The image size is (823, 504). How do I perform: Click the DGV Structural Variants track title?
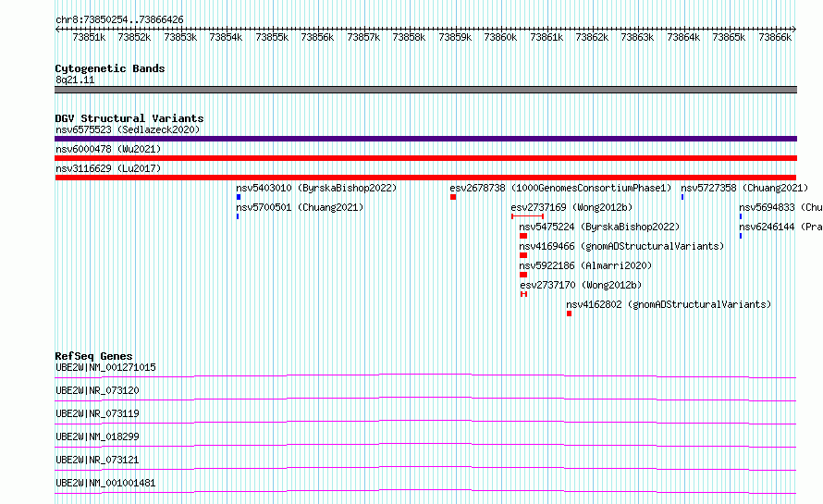coord(129,118)
